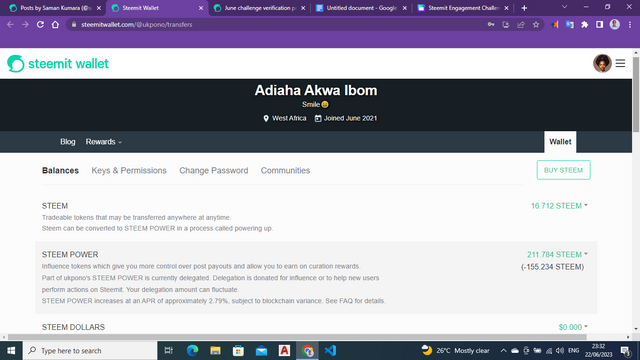Open Communities section
Viewport: 640px width, 360px height.
coord(285,171)
